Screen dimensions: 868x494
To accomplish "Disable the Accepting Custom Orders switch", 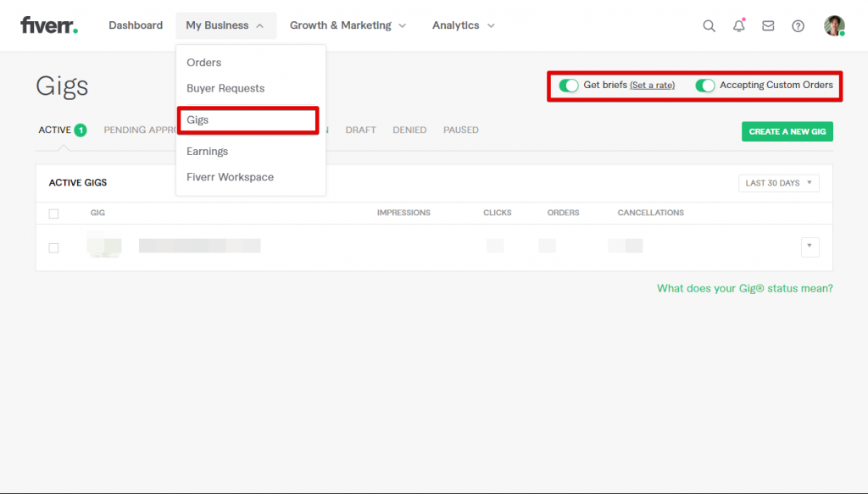I will pos(704,86).
